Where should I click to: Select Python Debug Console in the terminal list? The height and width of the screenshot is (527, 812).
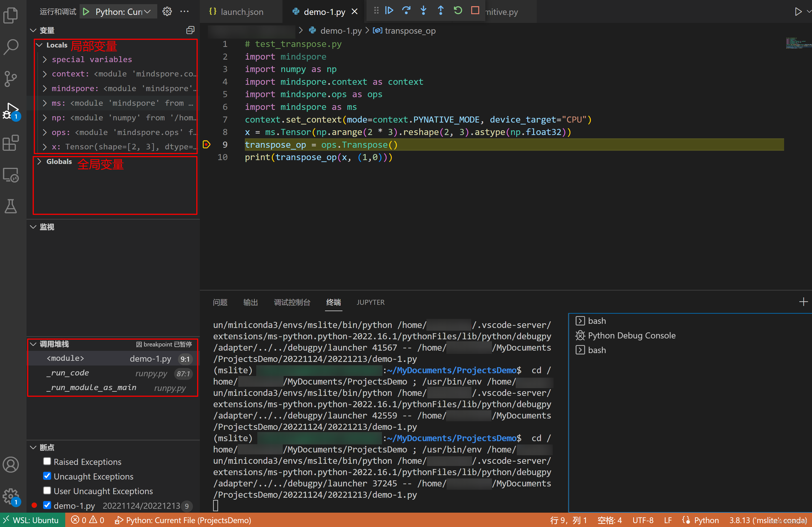[632, 335]
